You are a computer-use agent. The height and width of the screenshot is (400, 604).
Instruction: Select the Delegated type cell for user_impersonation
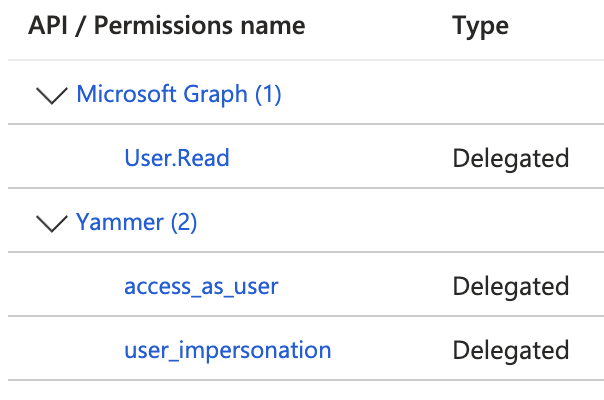[511, 350]
